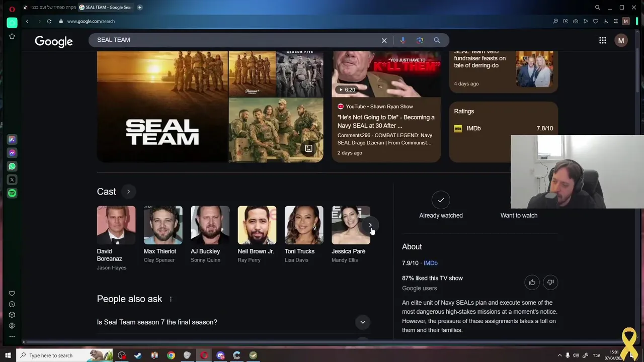The image size is (644, 362).
Task: Show hidden system tray icons
Action: (x=559, y=355)
